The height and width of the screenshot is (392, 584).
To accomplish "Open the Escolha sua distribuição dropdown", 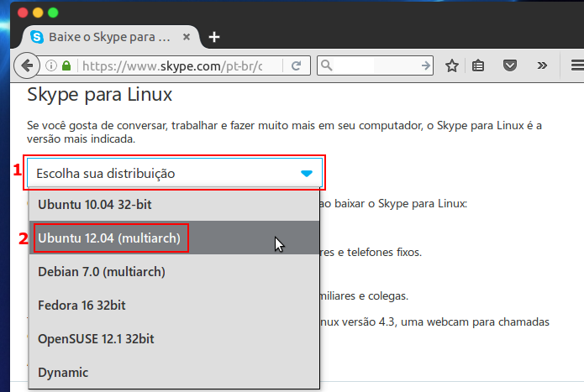I will (x=175, y=173).
